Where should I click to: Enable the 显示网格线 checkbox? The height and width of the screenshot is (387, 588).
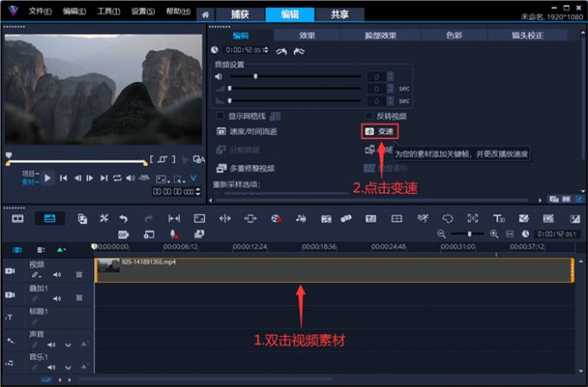[x=220, y=116]
